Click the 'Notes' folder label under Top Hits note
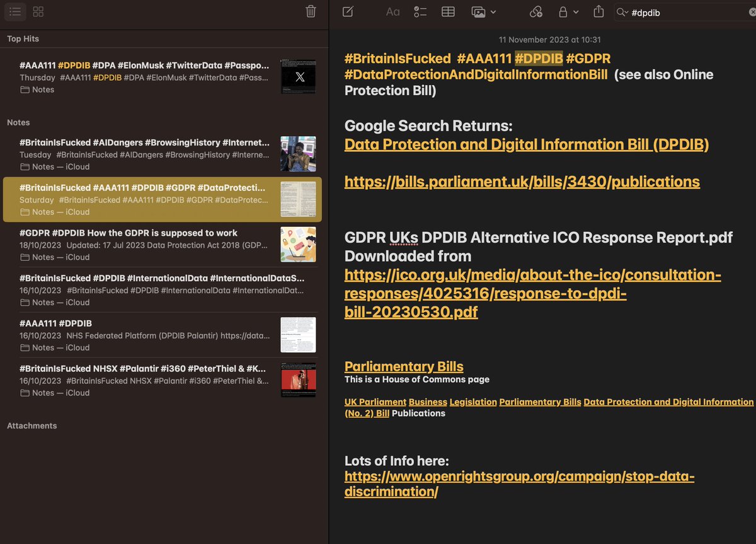This screenshot has height=544, width=756. point(43,90)
